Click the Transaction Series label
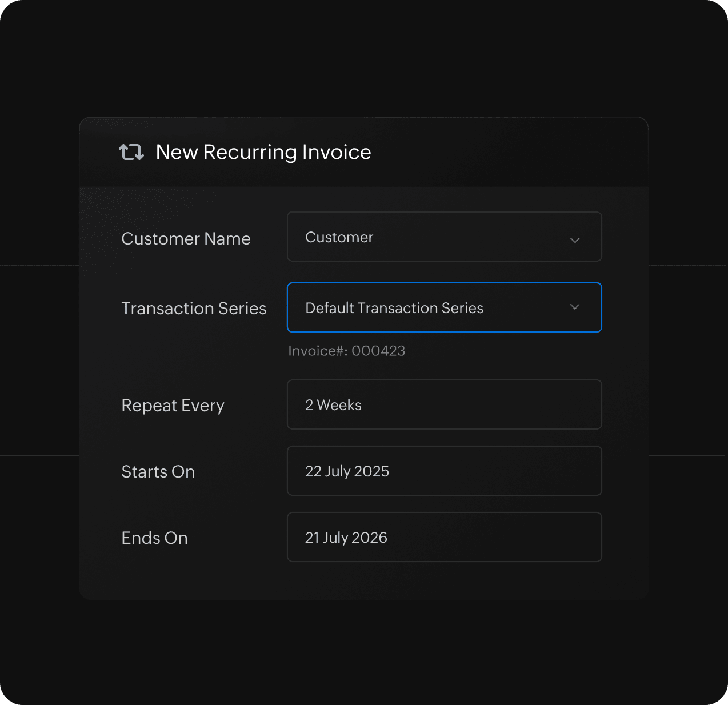The height and width of the screenshot is (705, 728). 194,309
